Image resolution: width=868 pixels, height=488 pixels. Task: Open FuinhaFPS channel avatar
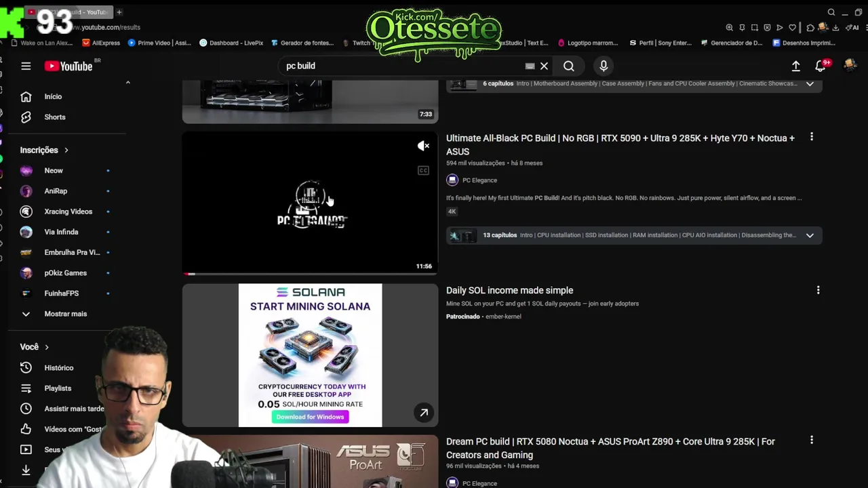[26, 293]
